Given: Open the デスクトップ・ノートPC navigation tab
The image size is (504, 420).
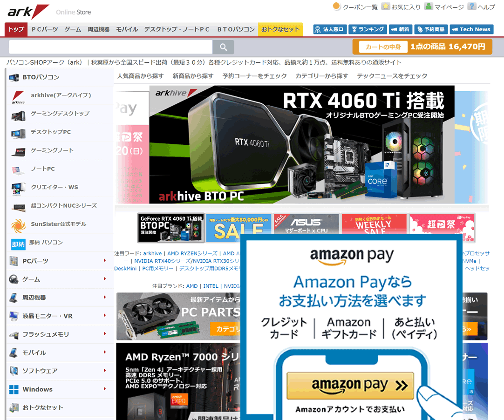Looking at the screenshot, I should click(x=177, y=29).
